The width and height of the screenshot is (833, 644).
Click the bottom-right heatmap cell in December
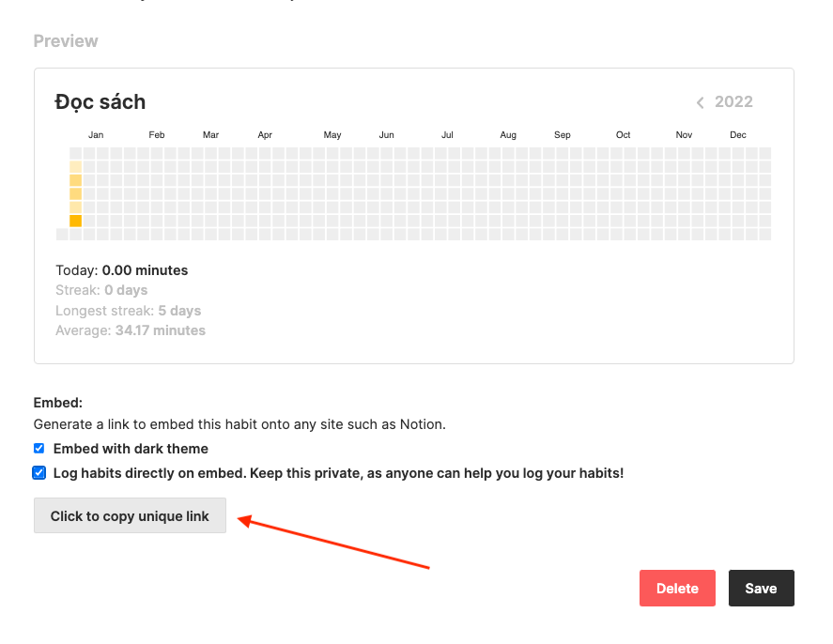pyautogui.click(x=765, y=235)
